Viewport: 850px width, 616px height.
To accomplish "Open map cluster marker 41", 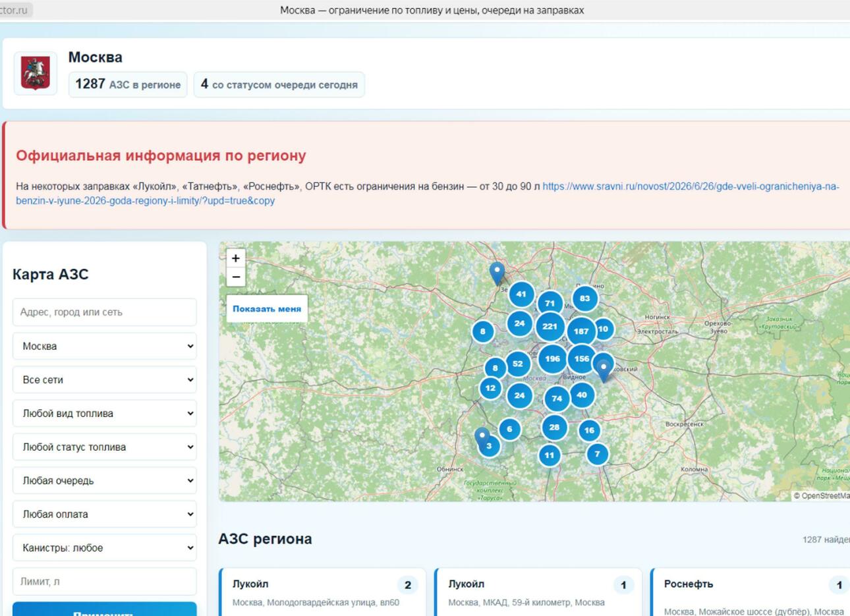I will (x=521, y=294).
